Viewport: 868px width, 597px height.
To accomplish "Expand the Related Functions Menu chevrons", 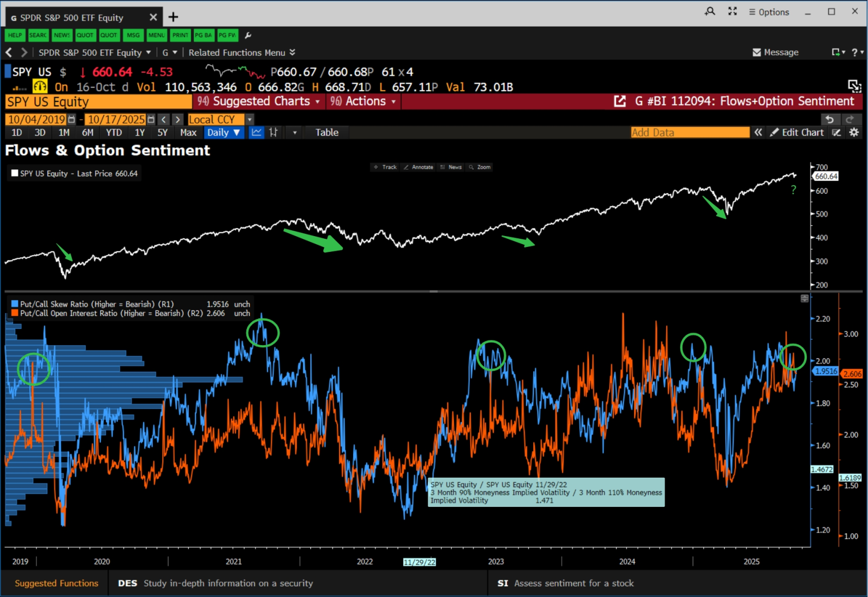I will click(x=292, y=52).
